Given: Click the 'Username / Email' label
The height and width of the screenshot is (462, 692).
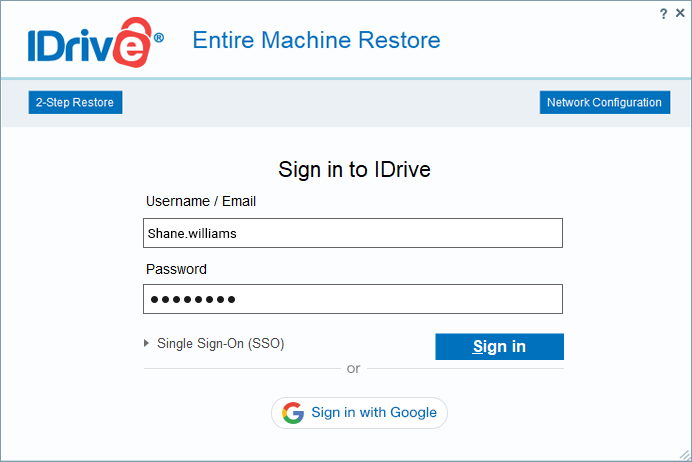Looking at the screenshot, I should [201, 201].
